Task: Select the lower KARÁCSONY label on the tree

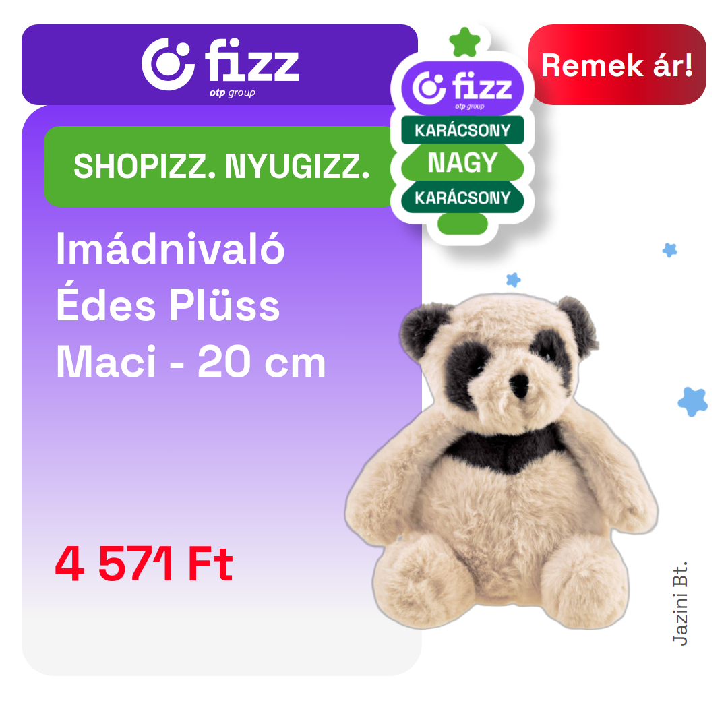Action: (462, 198)
